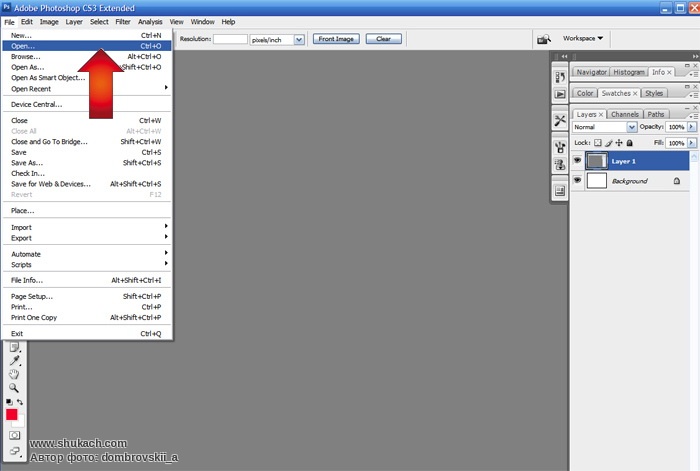Lock position move icon
This screenshot has width=700, height=471.
tap(619, 143)
